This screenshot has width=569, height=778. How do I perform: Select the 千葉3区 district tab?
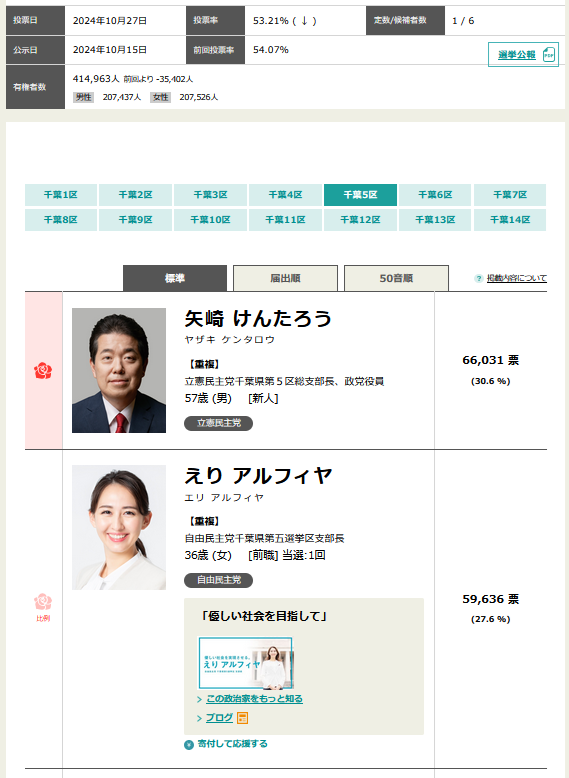[x=210, y=194]
